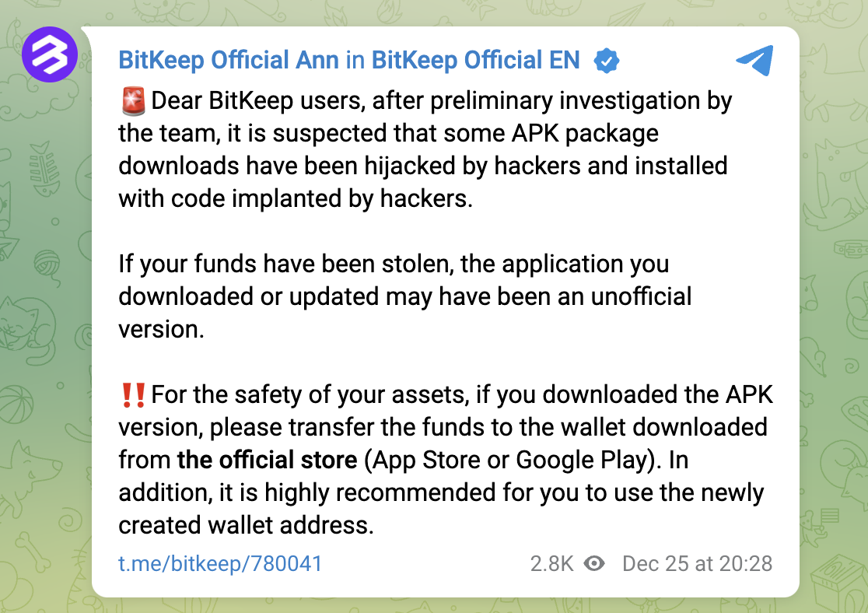Click the Dec 25 at 20:28 timestamp
The width and height of the screenshot is (868, 613).
click(697, 564)
